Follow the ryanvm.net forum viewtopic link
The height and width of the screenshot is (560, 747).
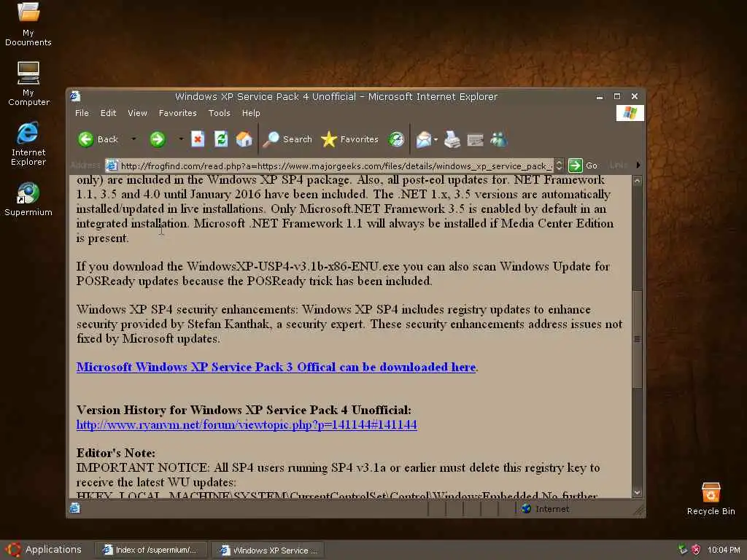pos(247,425)
